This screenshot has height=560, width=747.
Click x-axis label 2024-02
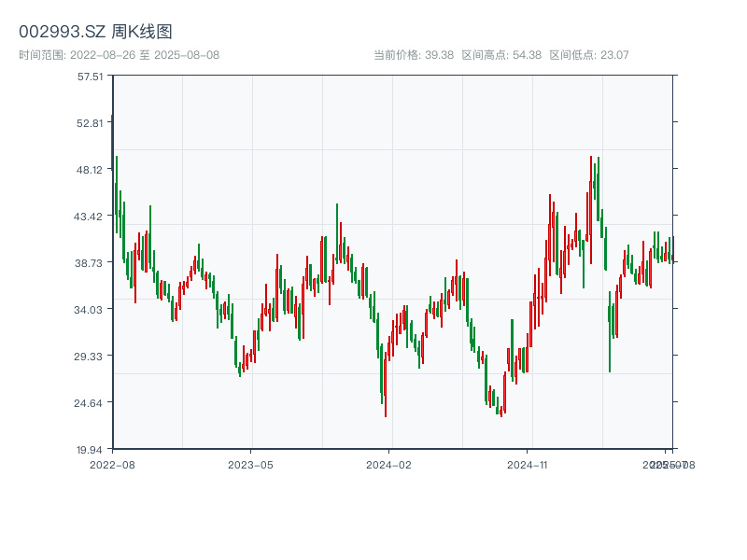[388, 465]
